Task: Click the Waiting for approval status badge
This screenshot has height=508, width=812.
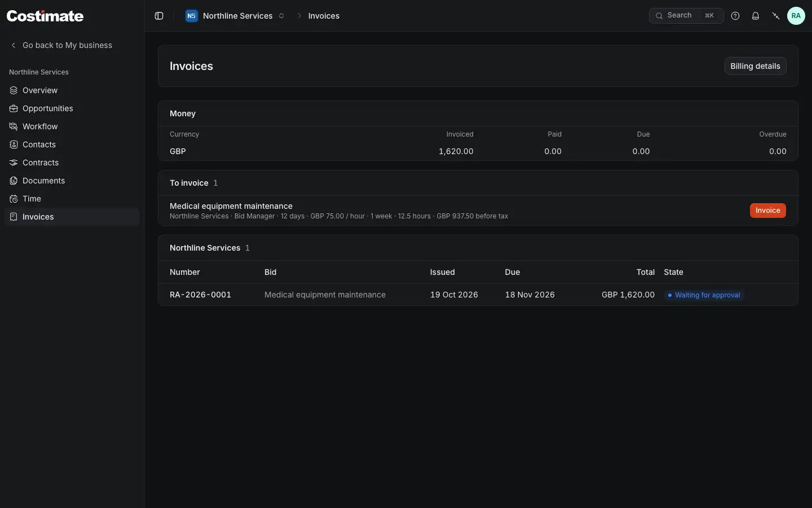Action: (704, 295)
